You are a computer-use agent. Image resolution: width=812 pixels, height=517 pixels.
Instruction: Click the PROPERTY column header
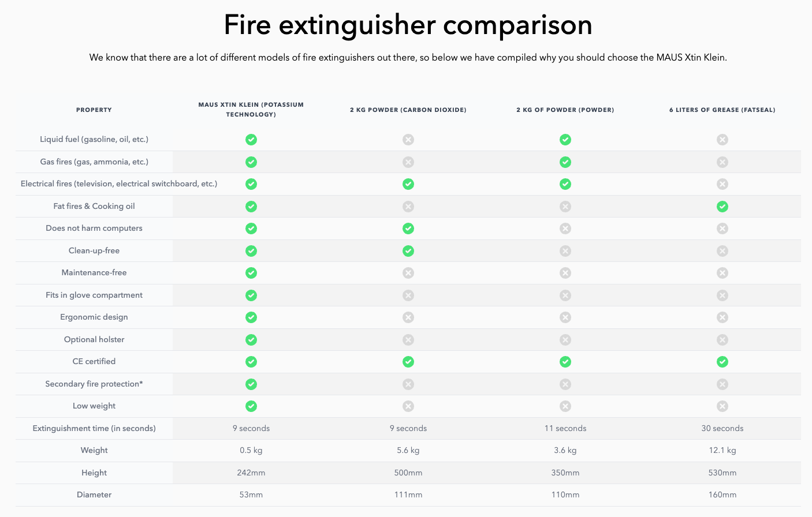[94, 110]
